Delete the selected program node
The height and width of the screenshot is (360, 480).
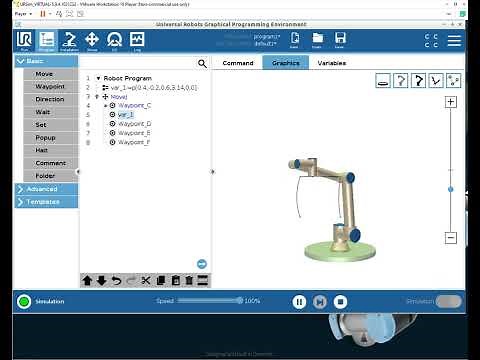click(x=189, y=281)
